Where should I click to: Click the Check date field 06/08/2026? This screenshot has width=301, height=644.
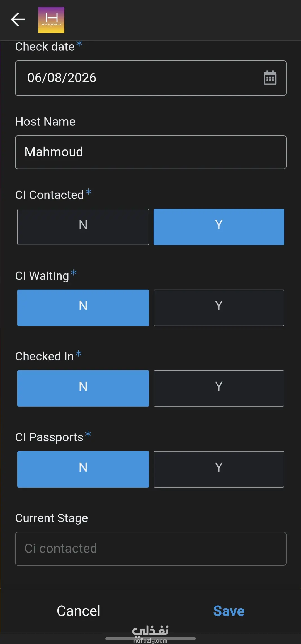151,78
